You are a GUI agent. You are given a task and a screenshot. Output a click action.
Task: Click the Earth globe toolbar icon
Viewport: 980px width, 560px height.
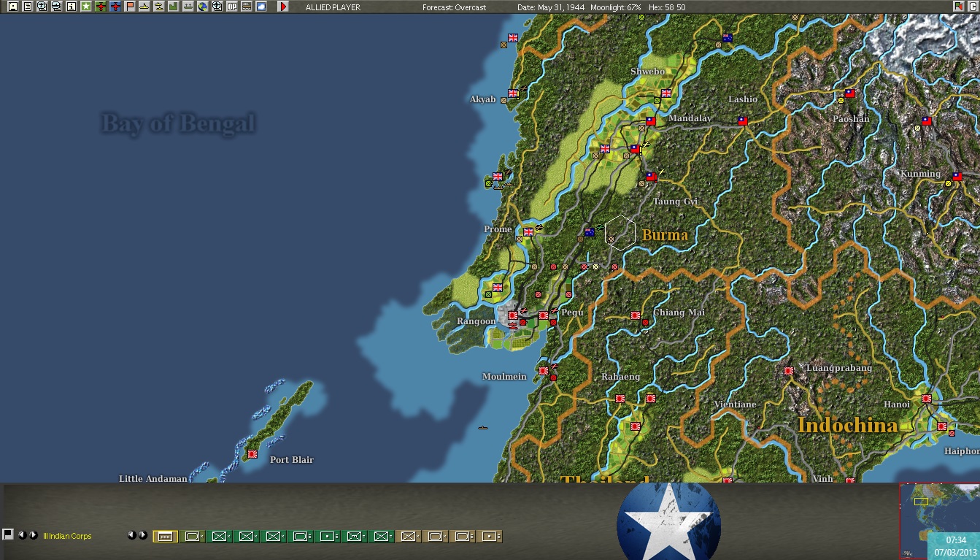pos(203,7)
